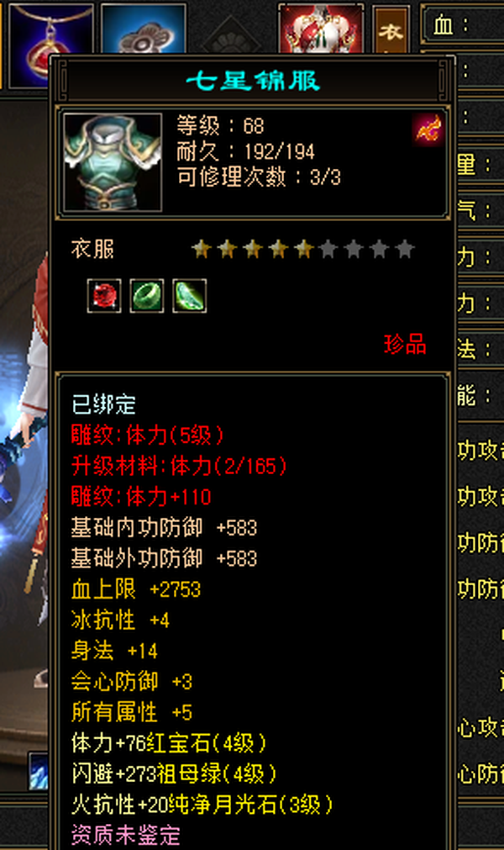Click the 已绑定 bound status text
504x850 pixels.
pos(103,404)
